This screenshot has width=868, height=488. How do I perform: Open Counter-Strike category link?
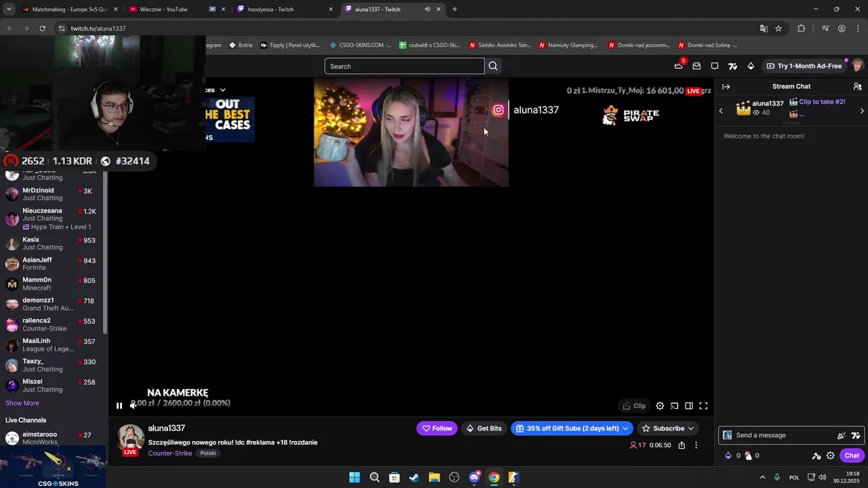pos(170,453)
